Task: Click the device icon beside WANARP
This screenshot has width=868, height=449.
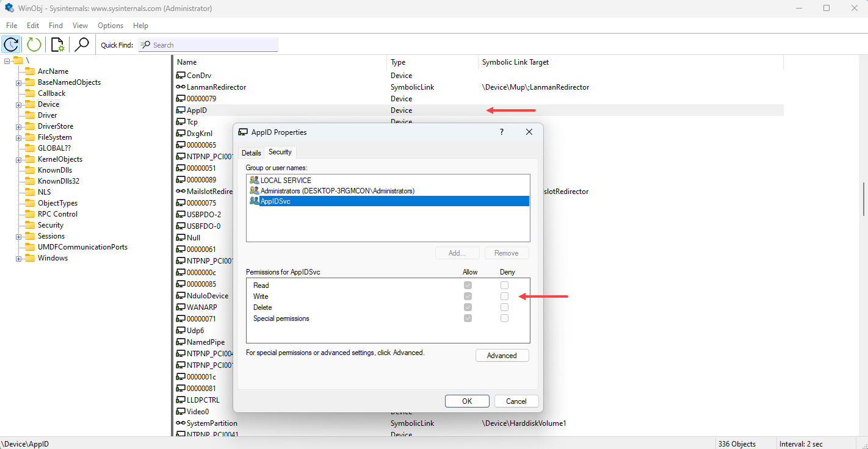Action: [x=181, y=307]
